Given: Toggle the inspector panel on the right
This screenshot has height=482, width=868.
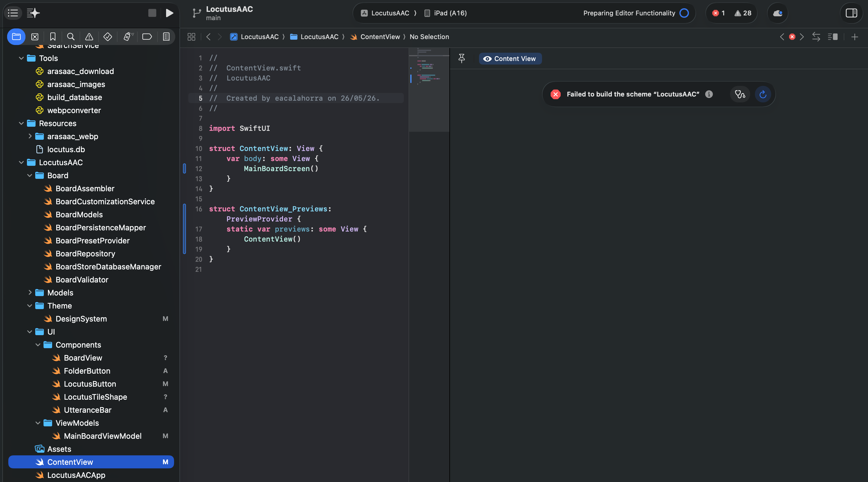Looking at the screenshot, I should click(851, 13).
